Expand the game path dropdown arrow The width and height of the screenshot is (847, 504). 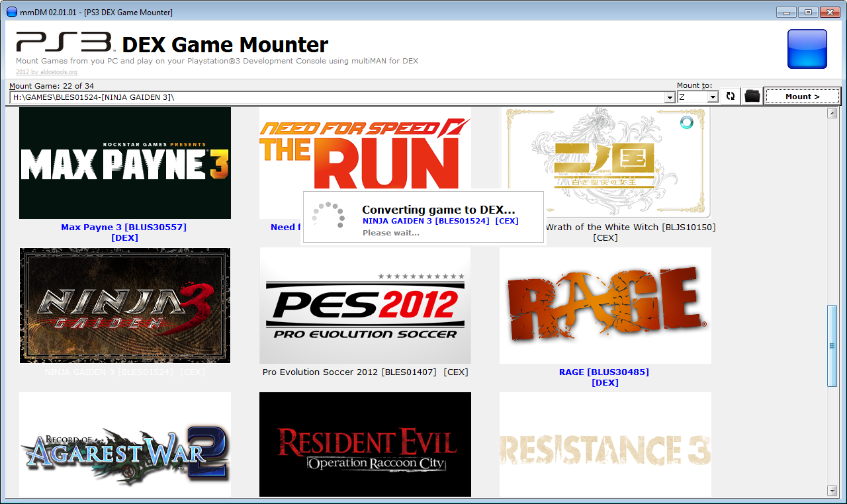[670, 97]
